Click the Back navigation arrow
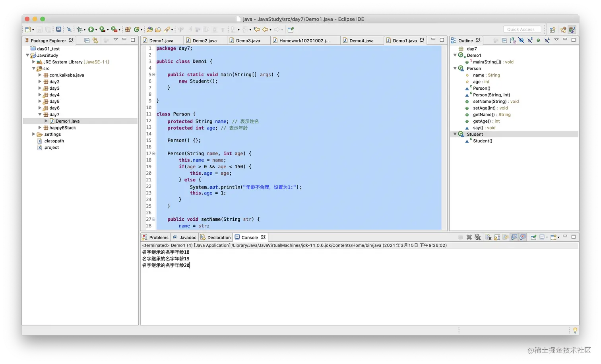 pos(266,29)
